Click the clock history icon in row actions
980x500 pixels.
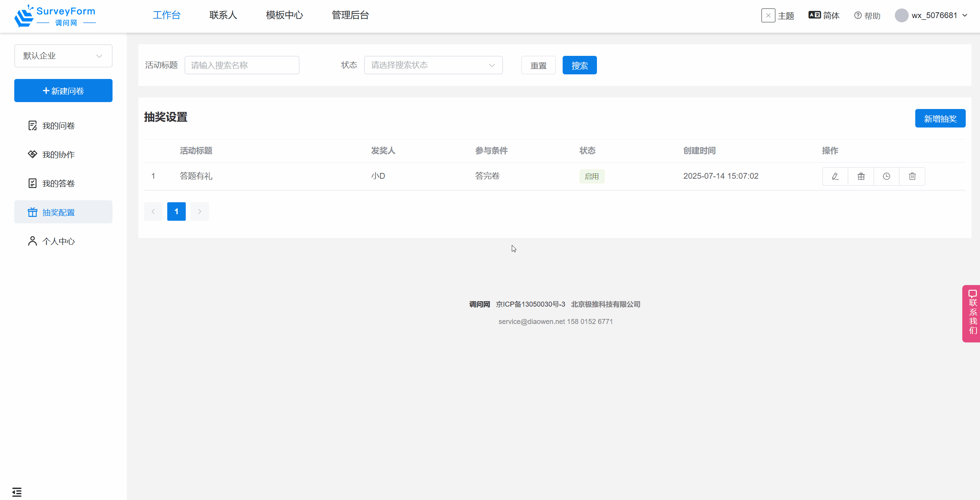886,176
